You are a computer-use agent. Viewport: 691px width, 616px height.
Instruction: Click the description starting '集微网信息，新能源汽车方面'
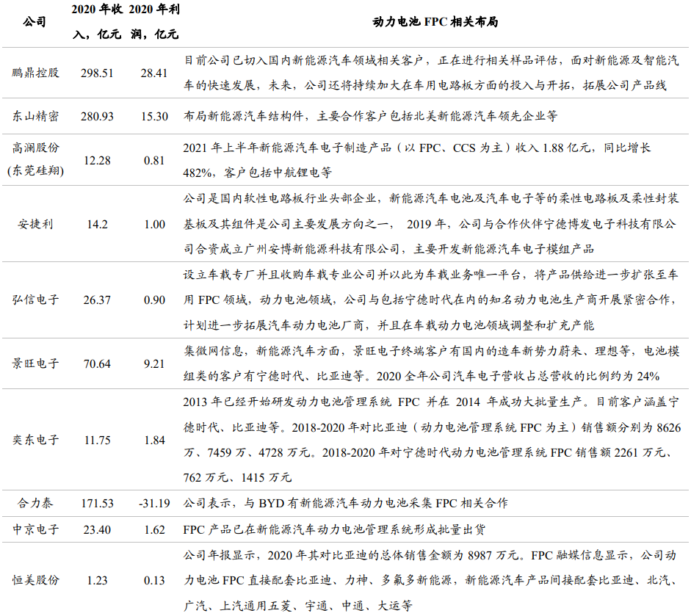click(431, 363)
